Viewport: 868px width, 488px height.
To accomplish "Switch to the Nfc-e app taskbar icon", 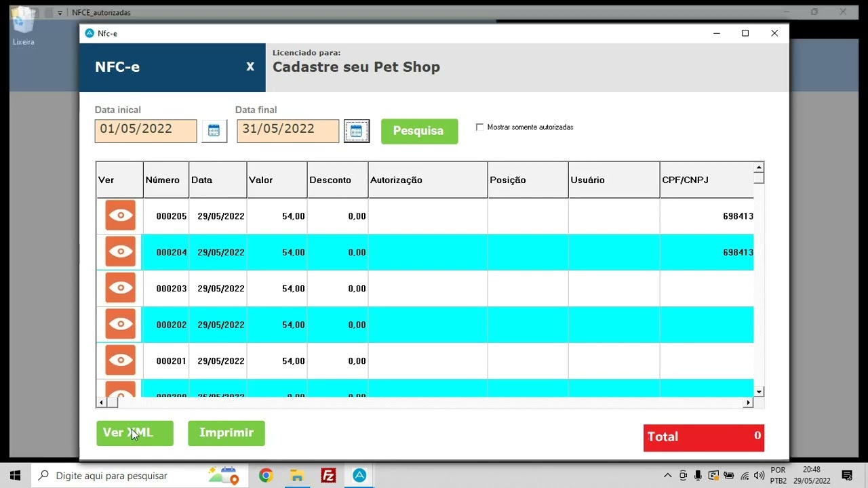I will click(359, 475).
